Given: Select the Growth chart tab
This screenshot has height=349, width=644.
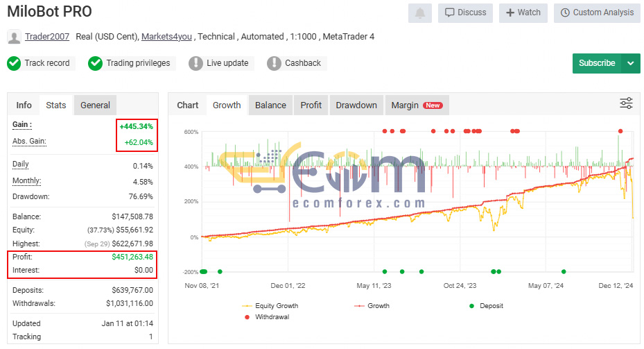Looking at the screenshot, I should click(227, 105).
